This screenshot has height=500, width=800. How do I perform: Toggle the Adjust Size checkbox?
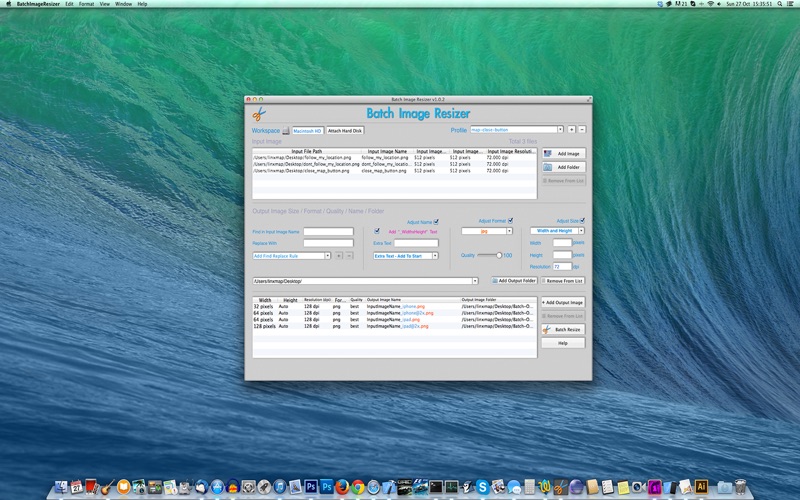pos(582,220)
